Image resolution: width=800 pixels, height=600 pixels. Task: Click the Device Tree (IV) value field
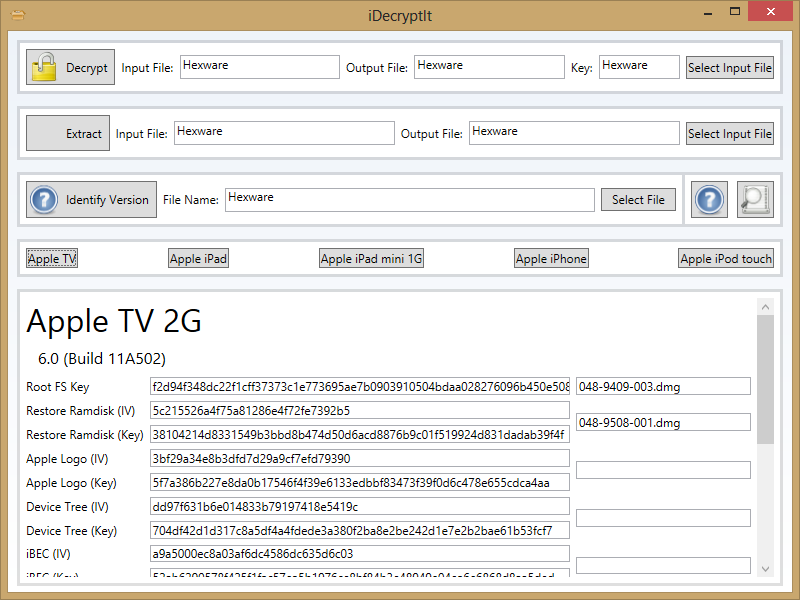click(x=360, y=507)
